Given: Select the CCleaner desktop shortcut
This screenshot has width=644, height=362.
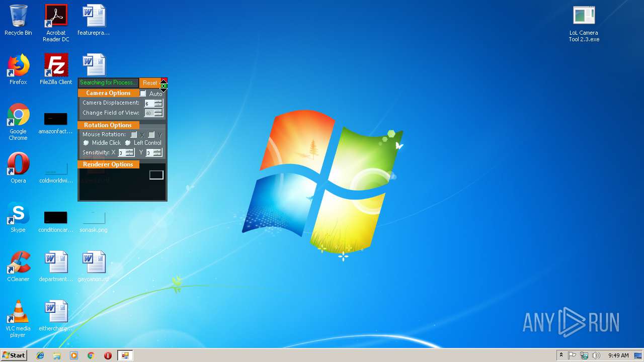Looking at the screenshot, I should point(18,266).
